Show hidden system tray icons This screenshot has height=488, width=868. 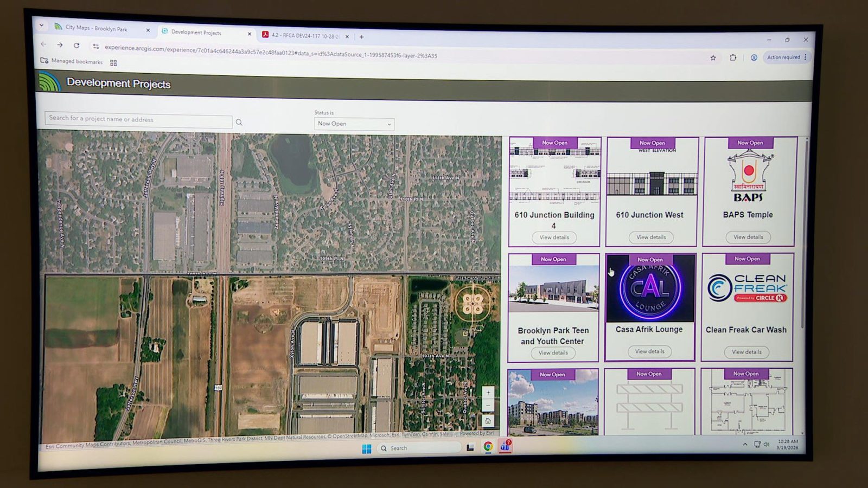tap(745, 444)
